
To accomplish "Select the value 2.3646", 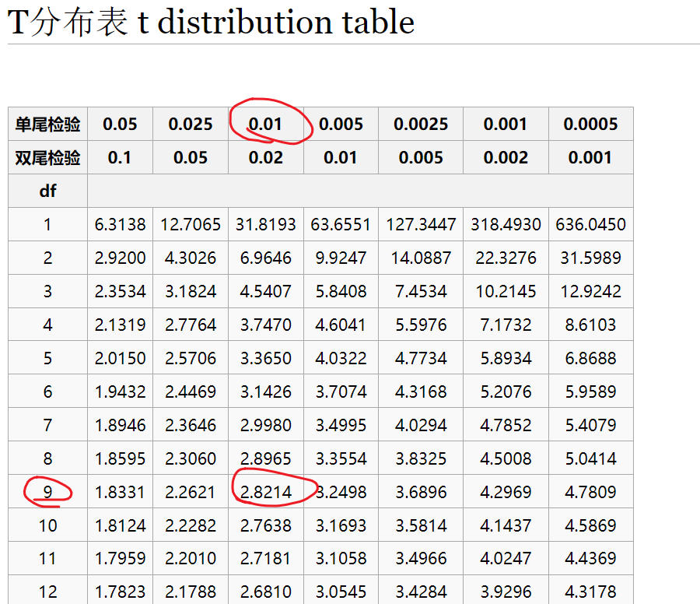I will tap(191, 425).
